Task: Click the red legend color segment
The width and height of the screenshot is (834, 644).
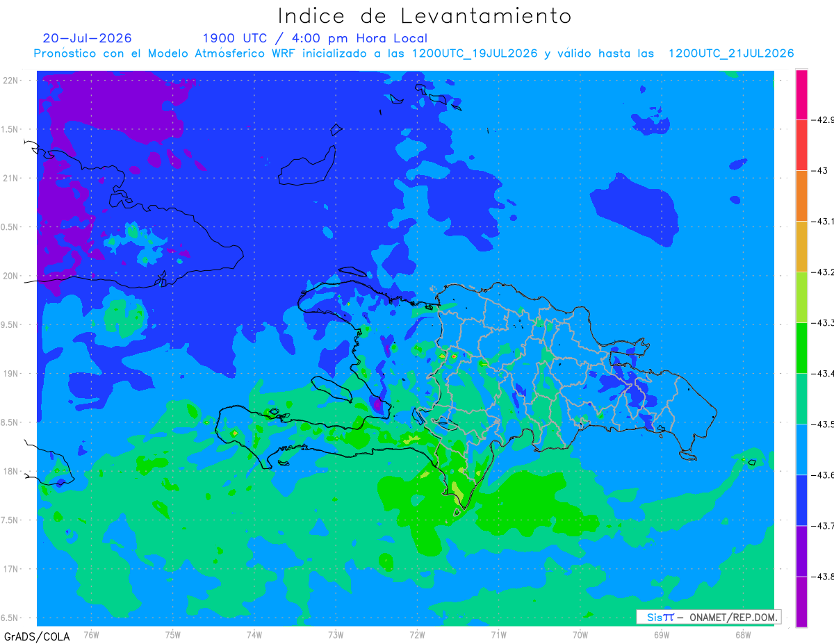Action: [x=801, y=145]
